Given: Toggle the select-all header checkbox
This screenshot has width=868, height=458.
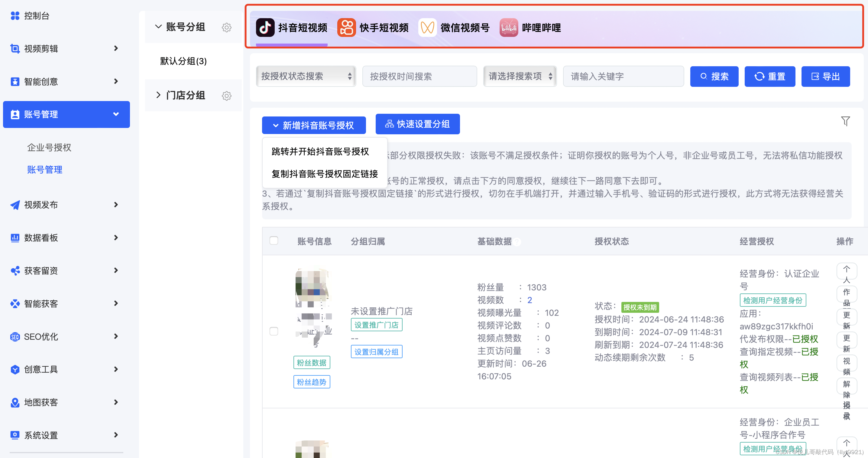Looking at the screenshot, I should pyautogui.click(x=274, y=240).
